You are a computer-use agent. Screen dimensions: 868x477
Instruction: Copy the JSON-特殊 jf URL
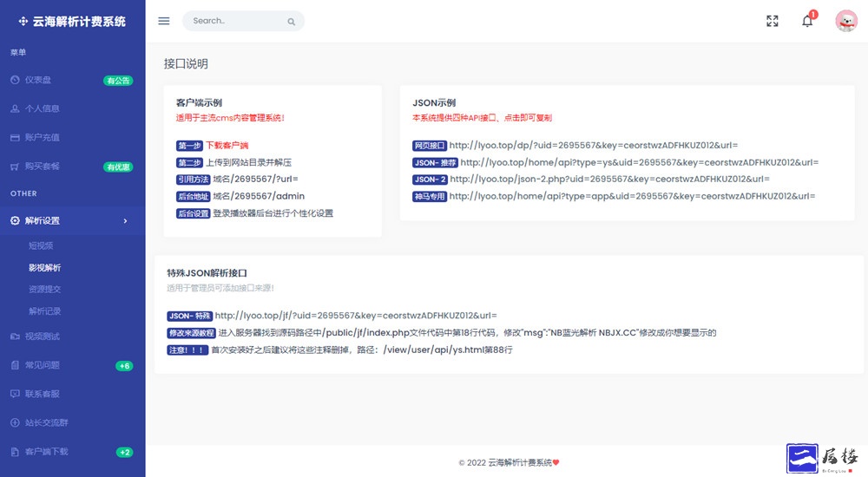(x=356, y=316)
